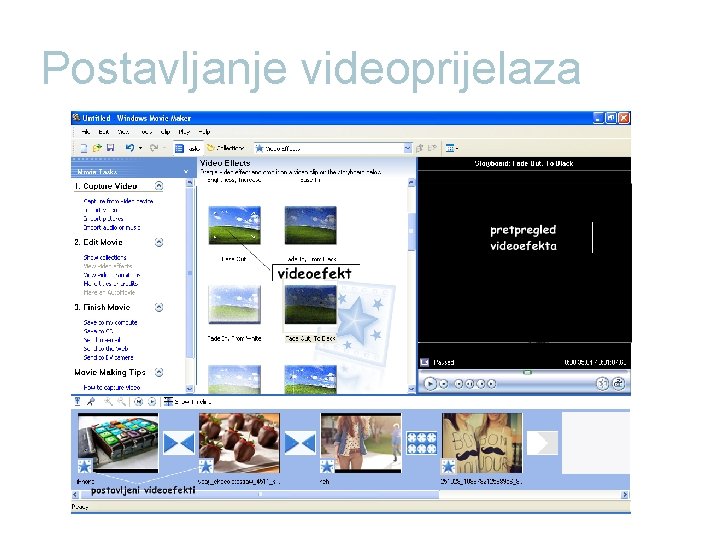Open the collection dropdown showing Video Effects
Screen dimensions: 720x540
point(407,148)
